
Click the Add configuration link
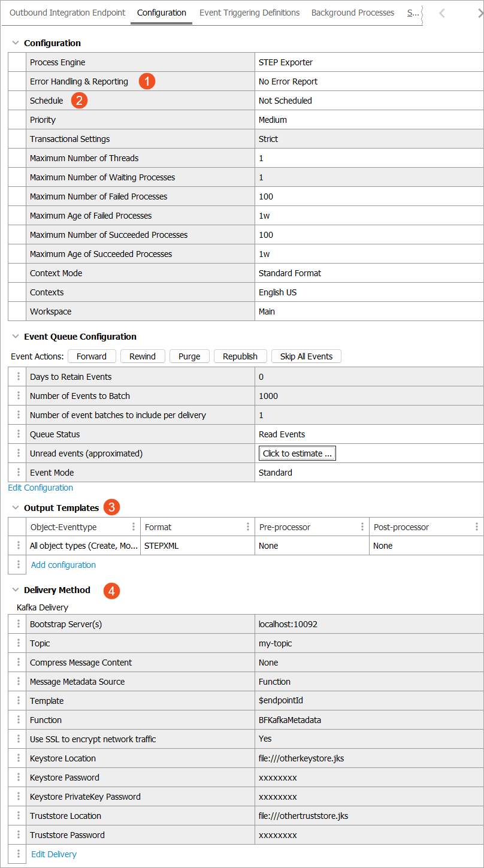point(63,565)
